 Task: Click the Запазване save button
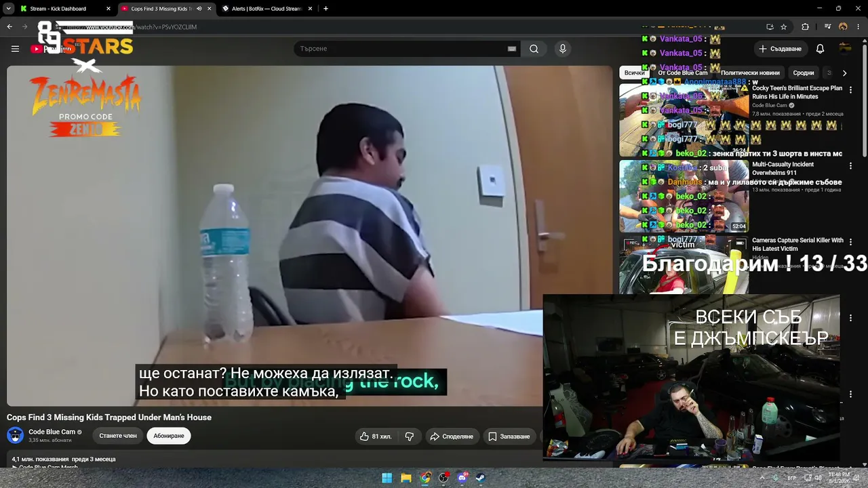(x=509, y=436)
